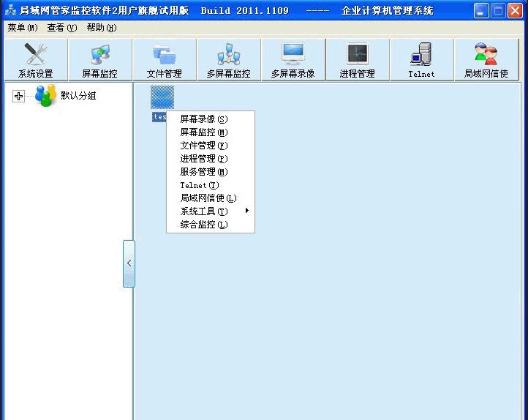This screenshot has width=528, height=420.
Task: Close the application window
Action: [x=516, y=11]
